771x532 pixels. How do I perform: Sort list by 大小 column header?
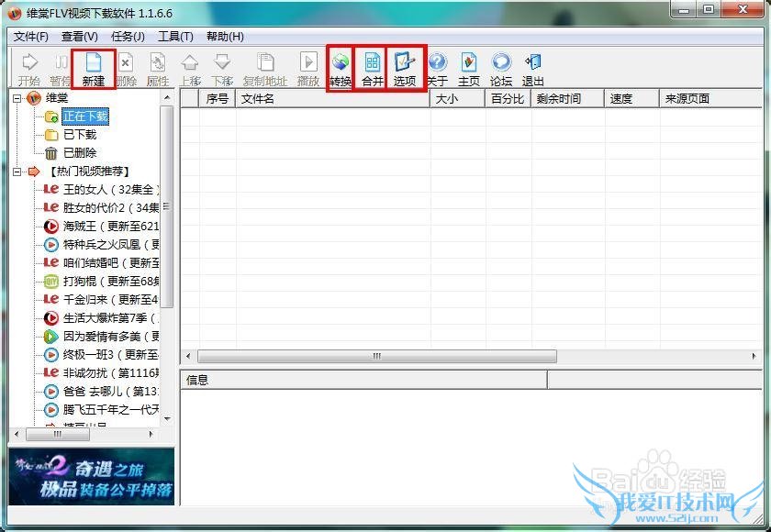pyautogui.click(x=458, y=99)
